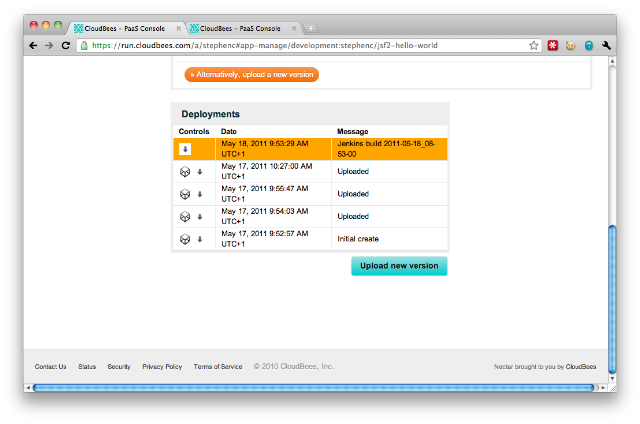The height and width of the screenshot is (424, 640).
Task: Select the May 18, 2011 date cell
Action: click(273, 149)
